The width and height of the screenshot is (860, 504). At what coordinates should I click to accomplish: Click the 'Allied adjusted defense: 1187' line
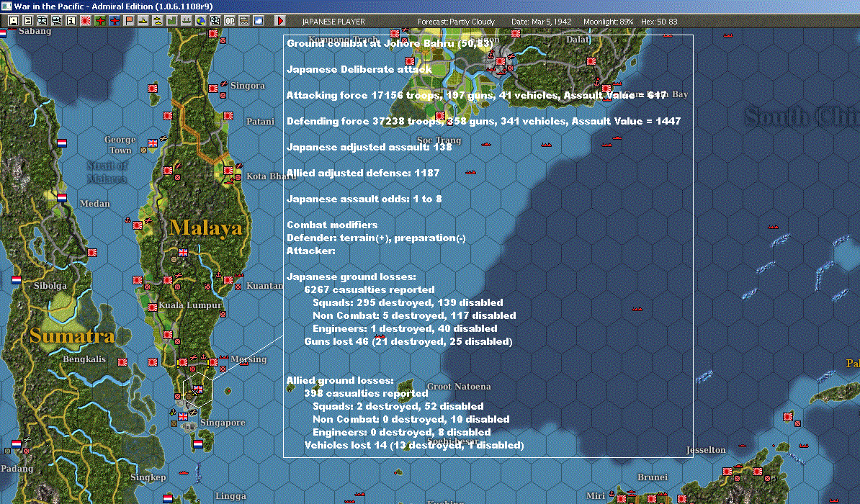[363, 173]
